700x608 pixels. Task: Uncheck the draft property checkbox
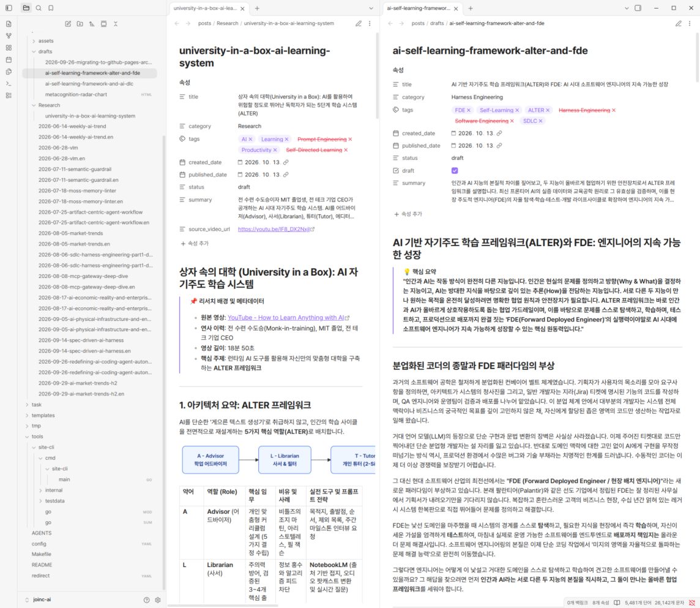[455, 171]
